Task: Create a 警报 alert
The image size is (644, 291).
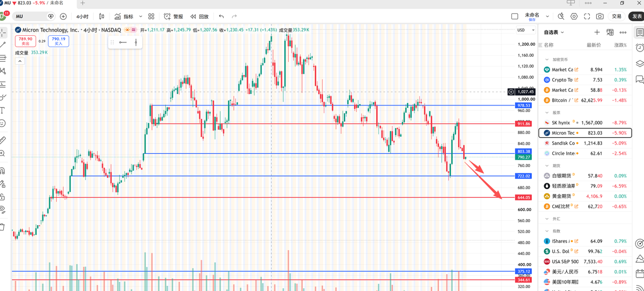Action: pyautogui.click(x=173, y=17)
